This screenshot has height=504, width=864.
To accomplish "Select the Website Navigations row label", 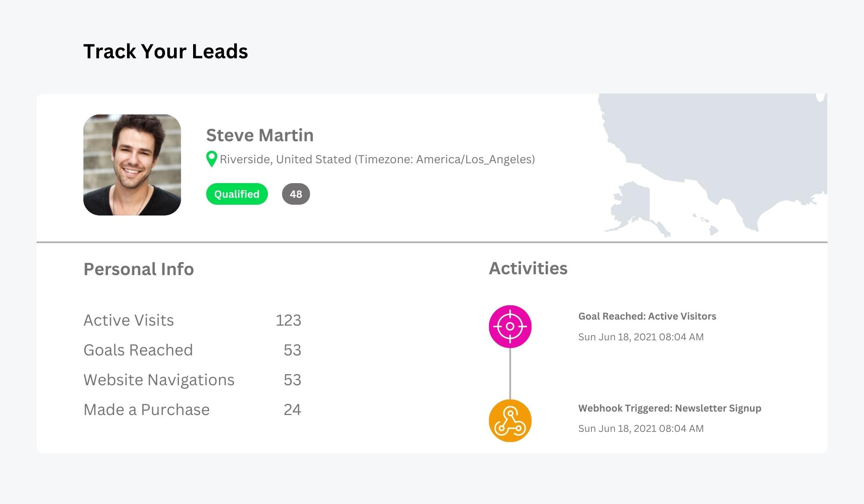I will point(159,380).
